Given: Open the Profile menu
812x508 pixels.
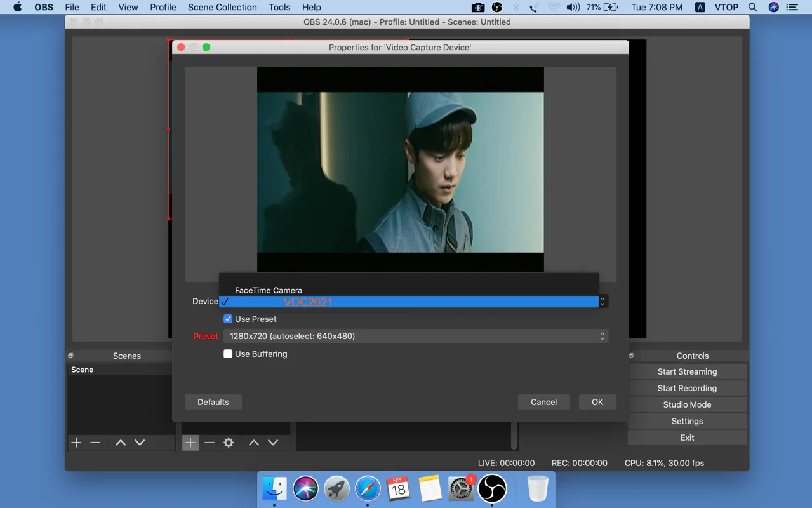Looking at the screenshot, I should (163, 7).
